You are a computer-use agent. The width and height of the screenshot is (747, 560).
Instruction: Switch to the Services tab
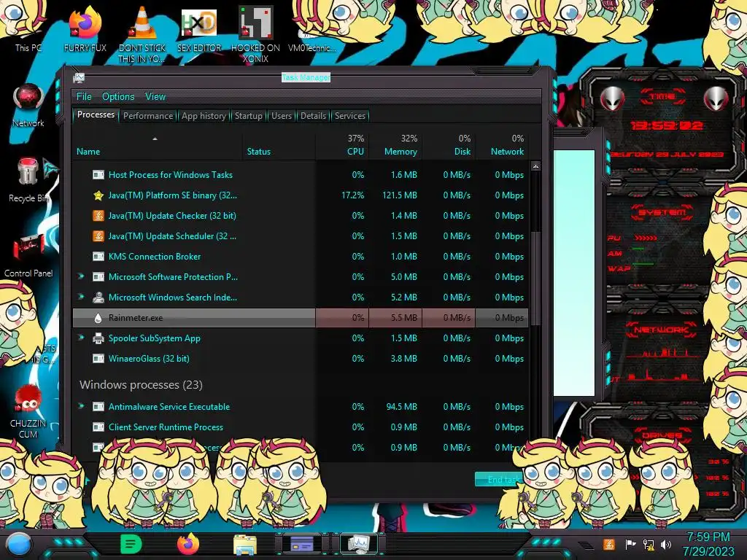[350, 116]
